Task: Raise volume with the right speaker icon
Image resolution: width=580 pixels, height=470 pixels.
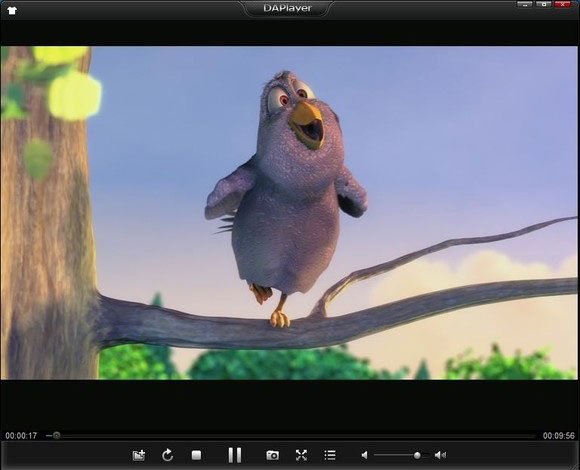Action: 440,455
